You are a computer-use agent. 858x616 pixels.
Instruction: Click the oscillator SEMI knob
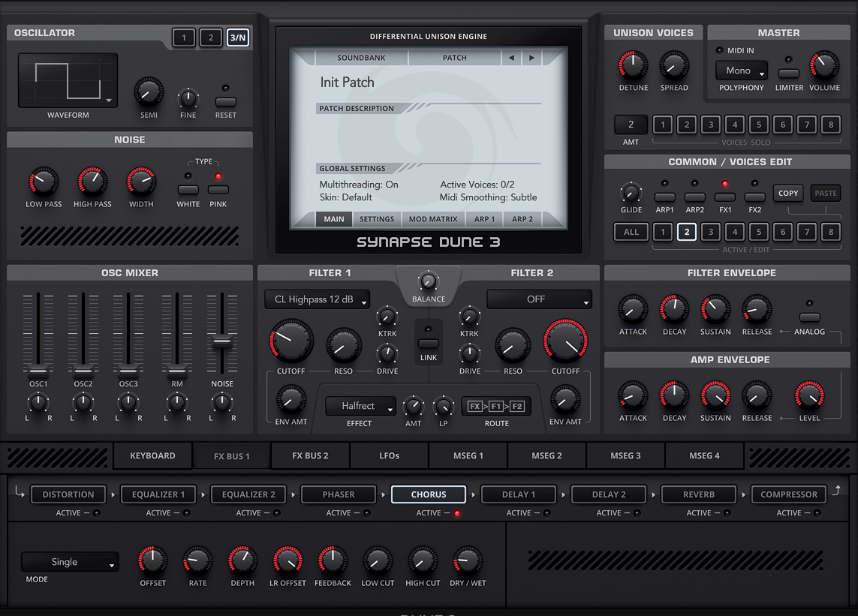(x=149, y=92)
